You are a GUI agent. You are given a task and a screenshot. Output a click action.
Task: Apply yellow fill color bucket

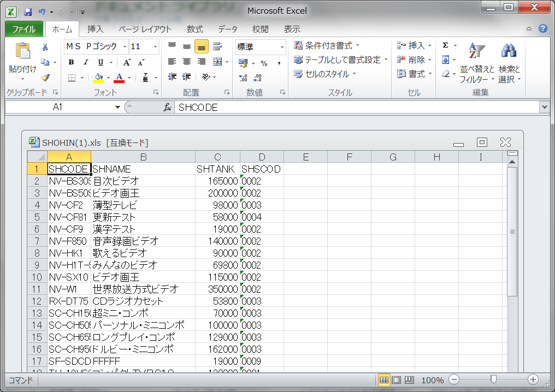[x=98, y=78]
